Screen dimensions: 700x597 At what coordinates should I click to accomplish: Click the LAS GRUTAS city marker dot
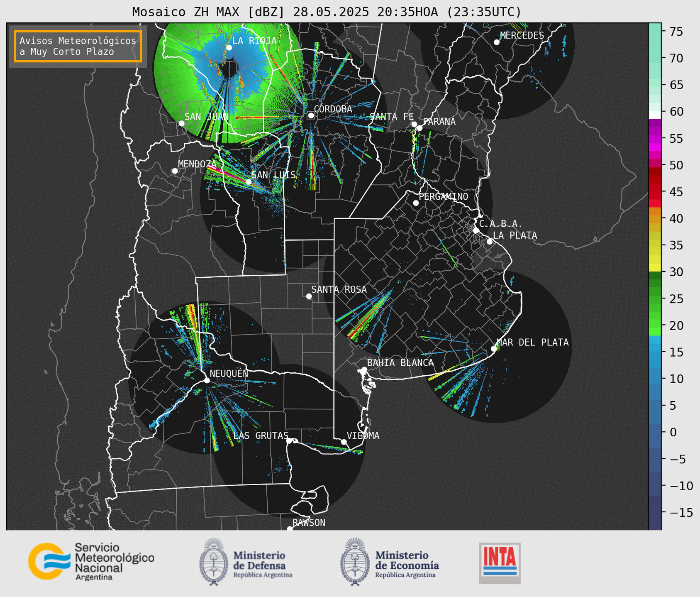coord(289,440)
